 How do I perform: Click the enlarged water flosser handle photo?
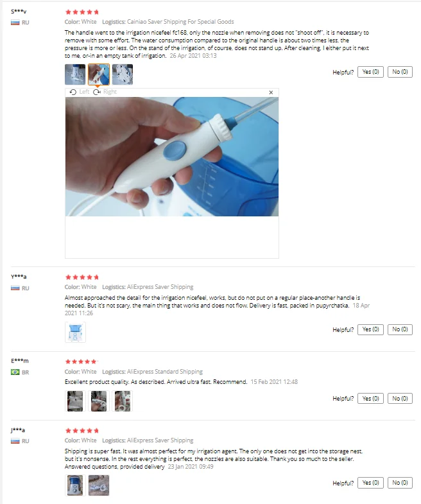click(x=172, y=157)
